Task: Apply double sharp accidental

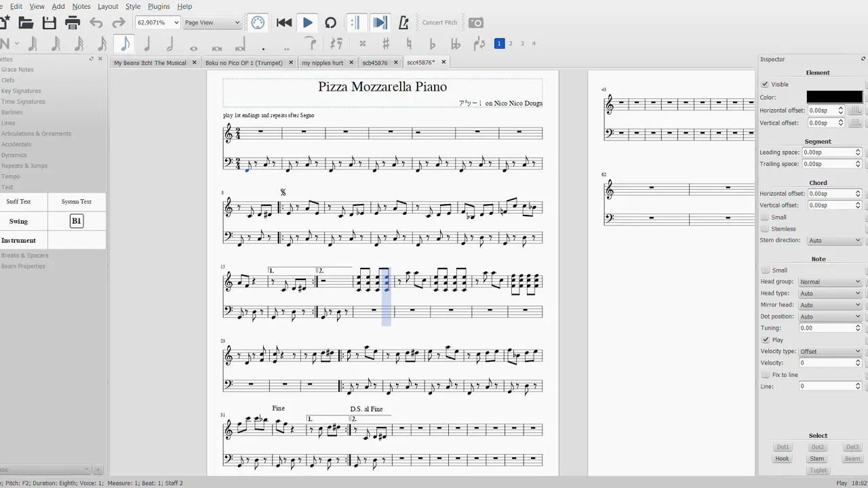Action: 363,44
